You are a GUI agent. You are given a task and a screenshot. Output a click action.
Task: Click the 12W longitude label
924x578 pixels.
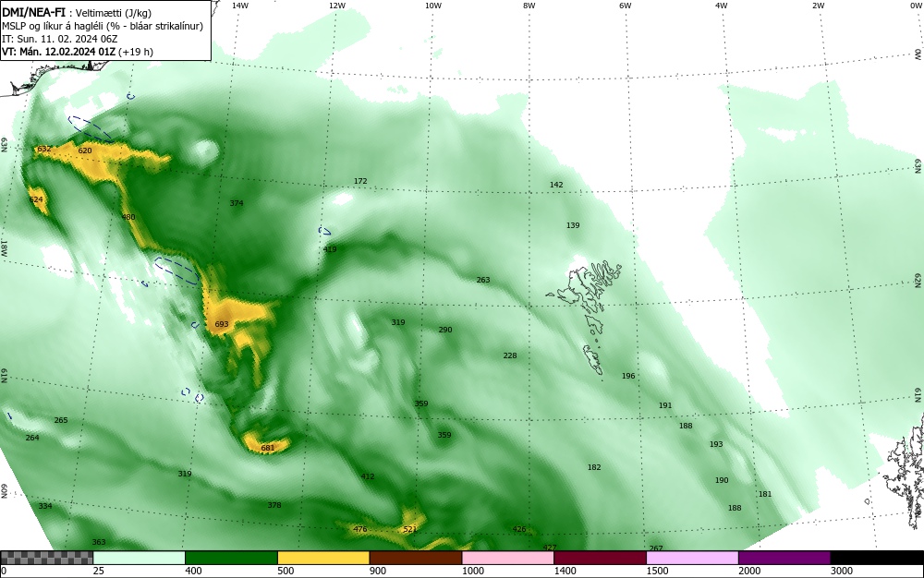337,6
